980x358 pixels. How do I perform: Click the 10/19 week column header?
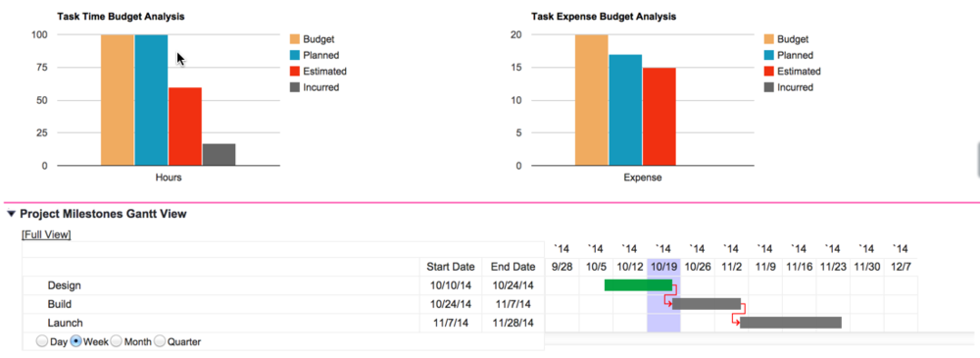(x=663, y=267)
